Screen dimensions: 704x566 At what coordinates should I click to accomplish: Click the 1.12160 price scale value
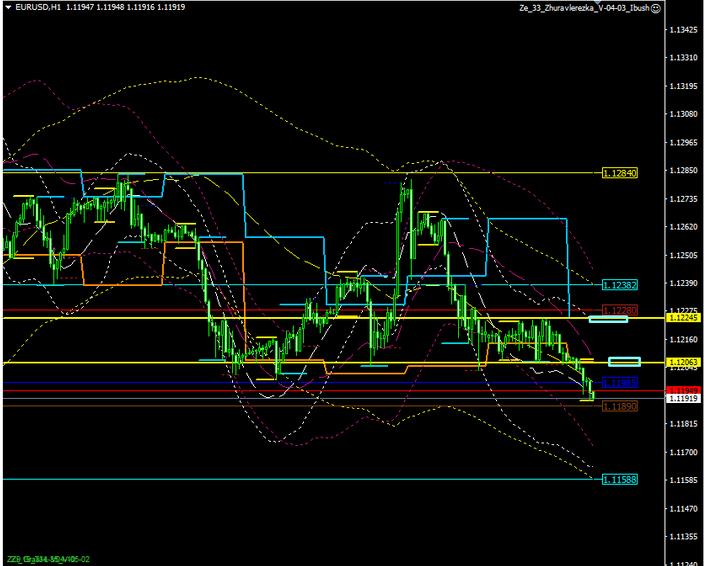pos(684,339)
